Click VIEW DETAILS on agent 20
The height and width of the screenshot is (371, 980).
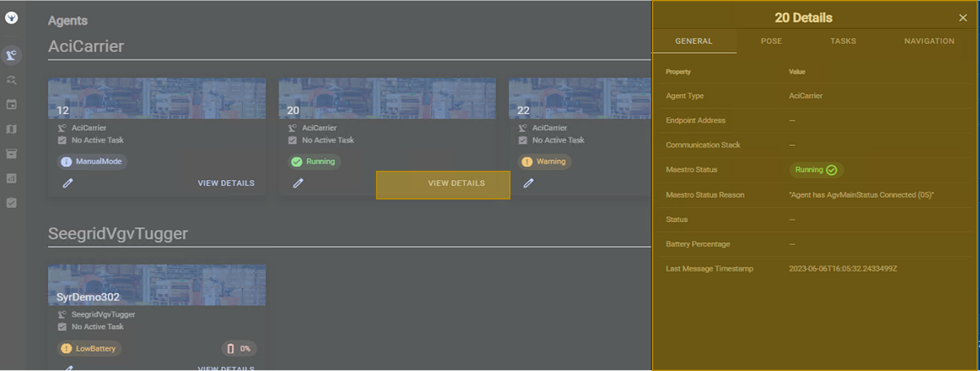(456, 183)
